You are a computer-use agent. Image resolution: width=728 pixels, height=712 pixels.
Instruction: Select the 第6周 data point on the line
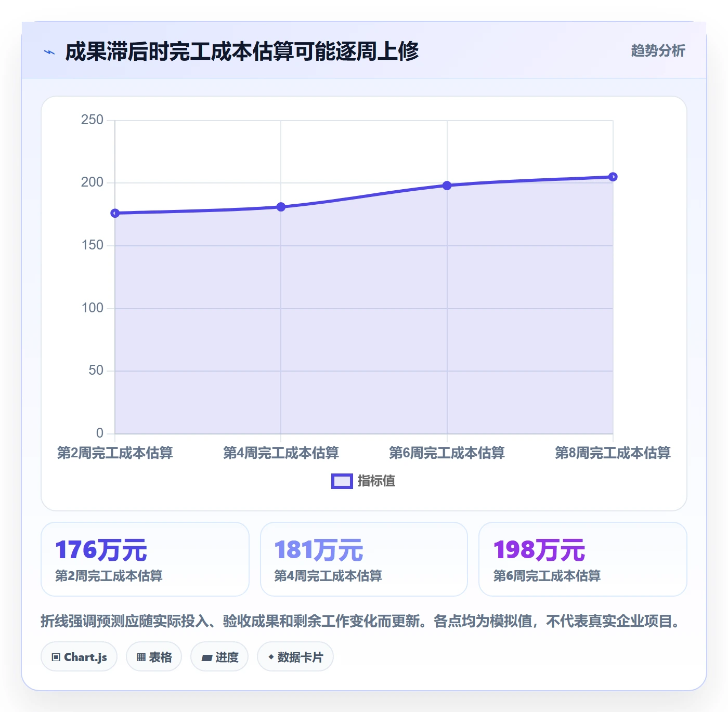(x=447, y=186)
